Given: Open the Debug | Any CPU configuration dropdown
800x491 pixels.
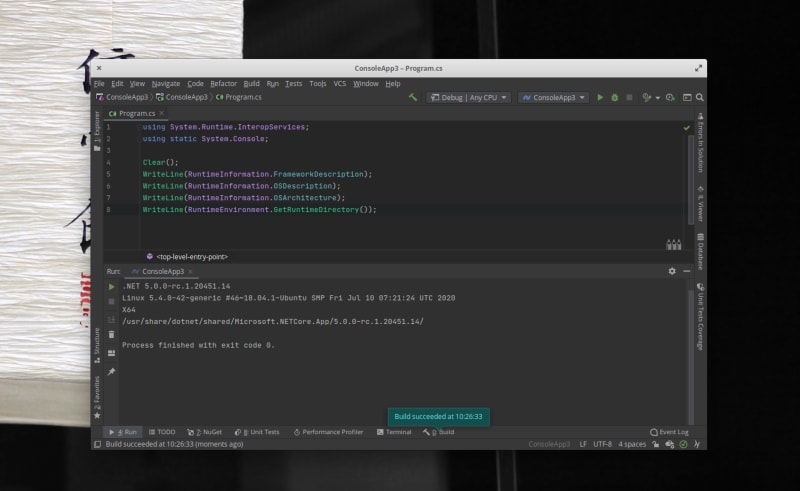Looking at the screenshot, I should pos(468,97).
